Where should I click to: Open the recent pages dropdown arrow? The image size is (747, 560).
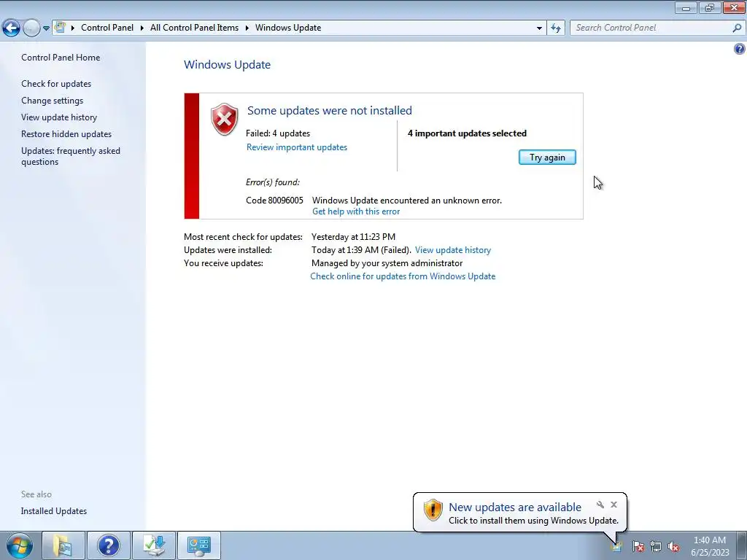coord(46,28)
